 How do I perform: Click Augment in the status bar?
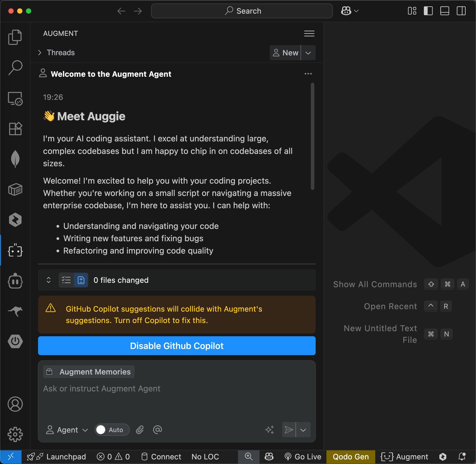coord(404,457)
